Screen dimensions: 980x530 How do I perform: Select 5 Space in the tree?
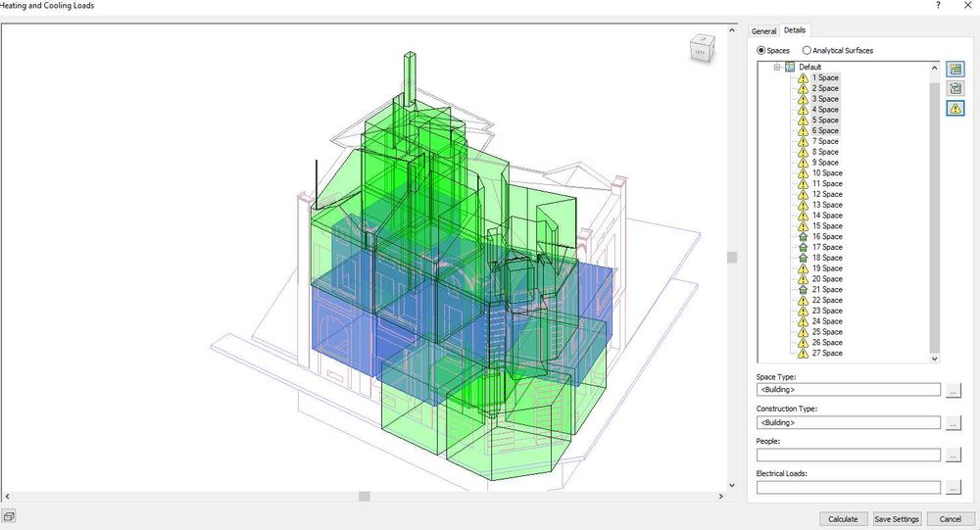(x=825, y=120)
